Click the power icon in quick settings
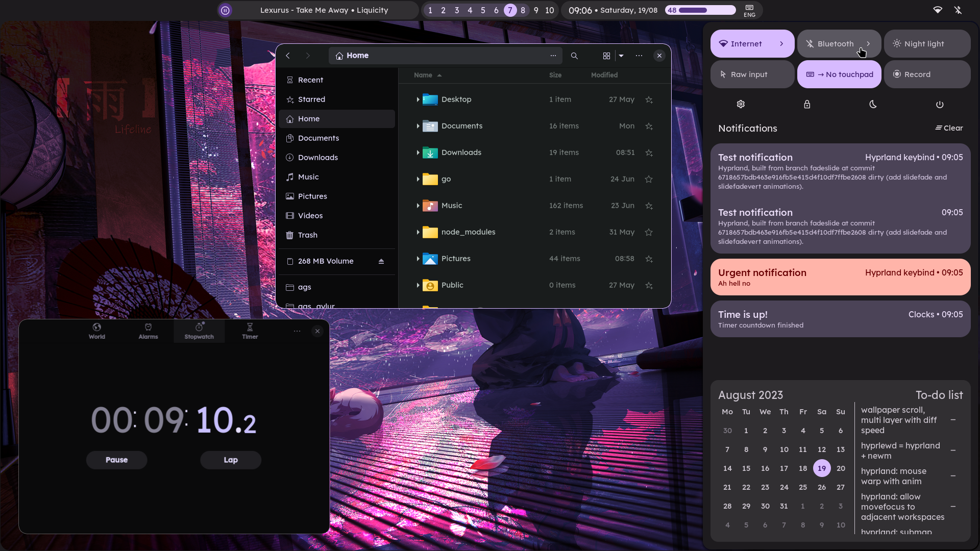Image resolution: width=980 pixels, height=551 pixels. (x=940, y=104)
